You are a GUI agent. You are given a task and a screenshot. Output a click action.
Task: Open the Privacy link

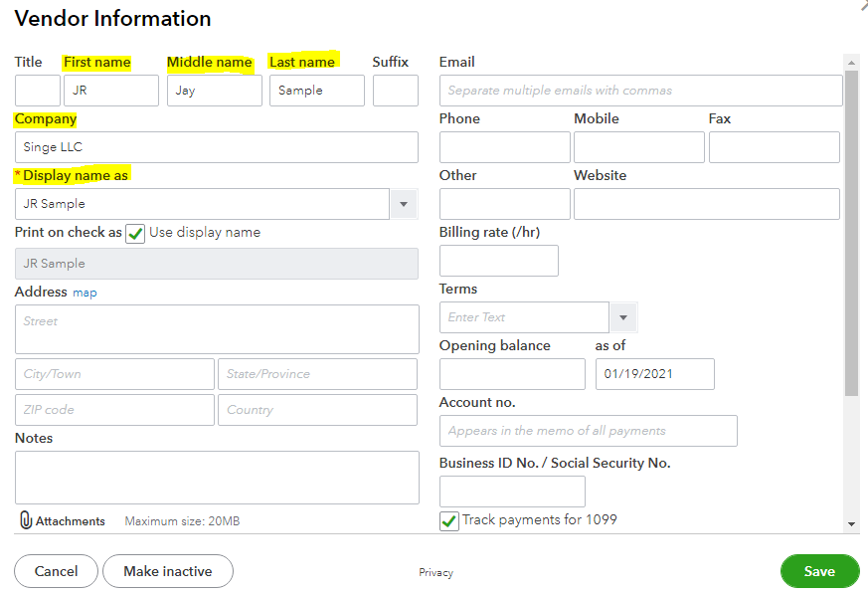click(x=435, y=572)
